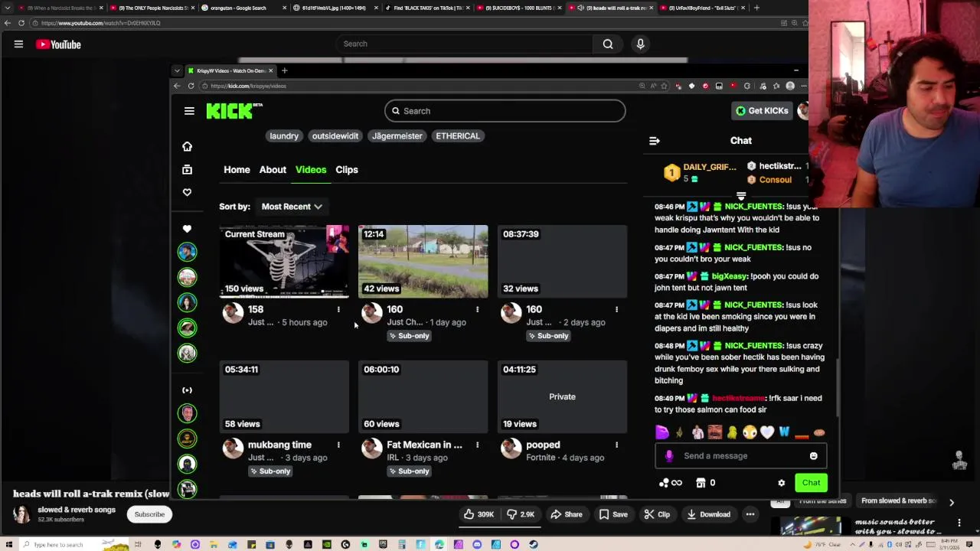Go back in Kick browser window
The height and width of the screenshot is (551, 980).
point(177,86)
